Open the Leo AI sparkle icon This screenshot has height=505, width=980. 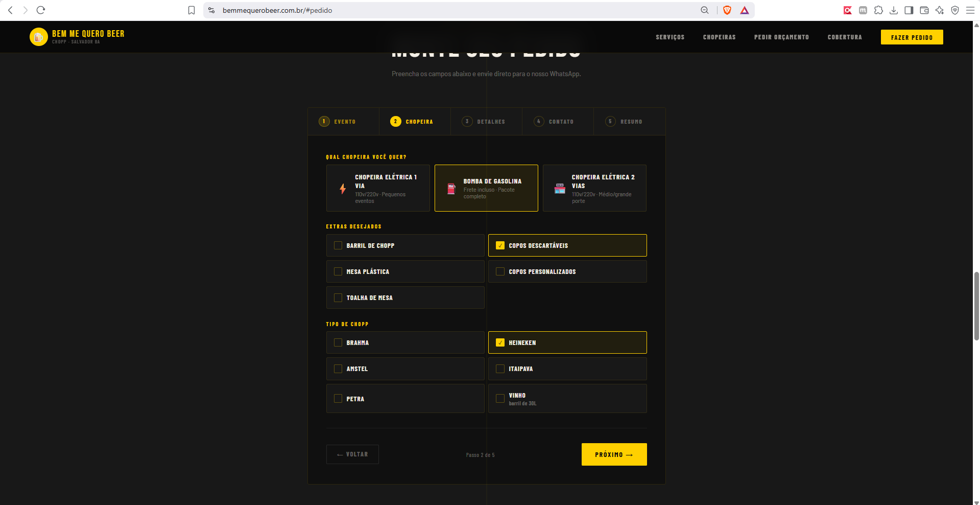pos(940,10)
